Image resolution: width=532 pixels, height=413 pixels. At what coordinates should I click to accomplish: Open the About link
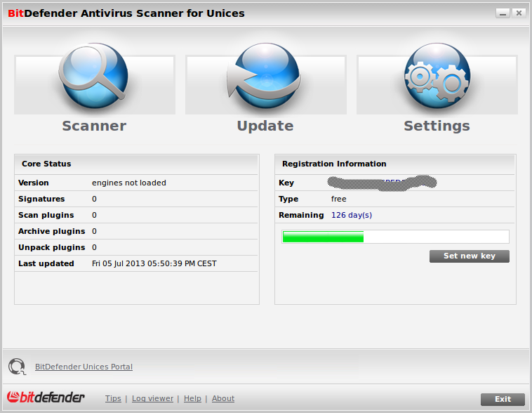pyautogui.click(x=223, y=398)
